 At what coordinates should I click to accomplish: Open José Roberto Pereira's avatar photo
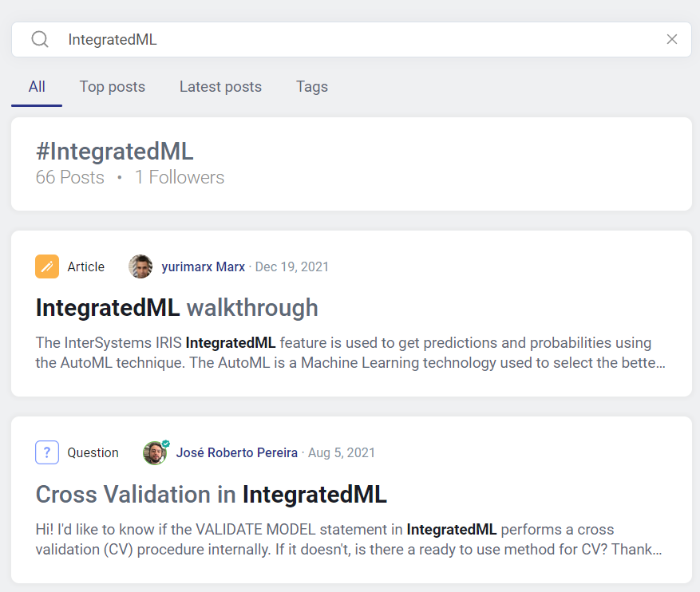[155, 453]
